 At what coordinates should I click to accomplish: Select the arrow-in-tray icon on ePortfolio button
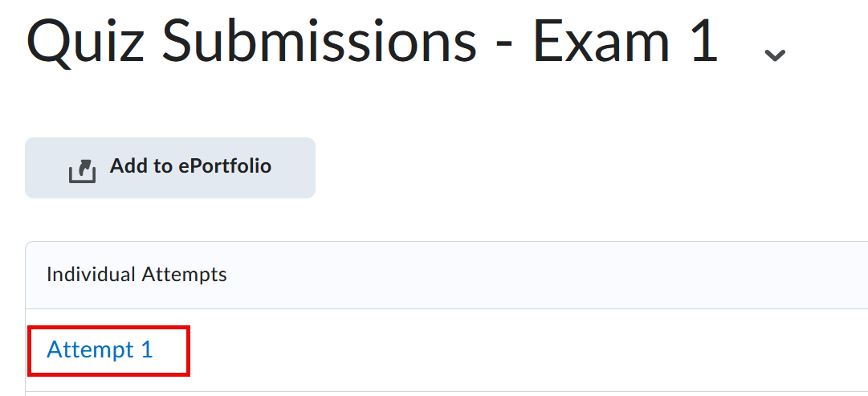point(83,170)
